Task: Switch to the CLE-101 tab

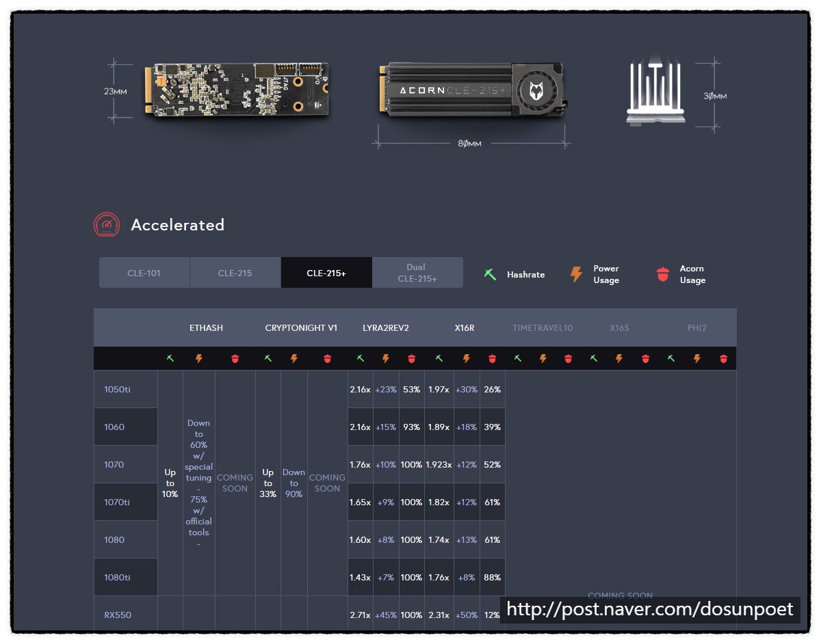Action: coord(144,273)
